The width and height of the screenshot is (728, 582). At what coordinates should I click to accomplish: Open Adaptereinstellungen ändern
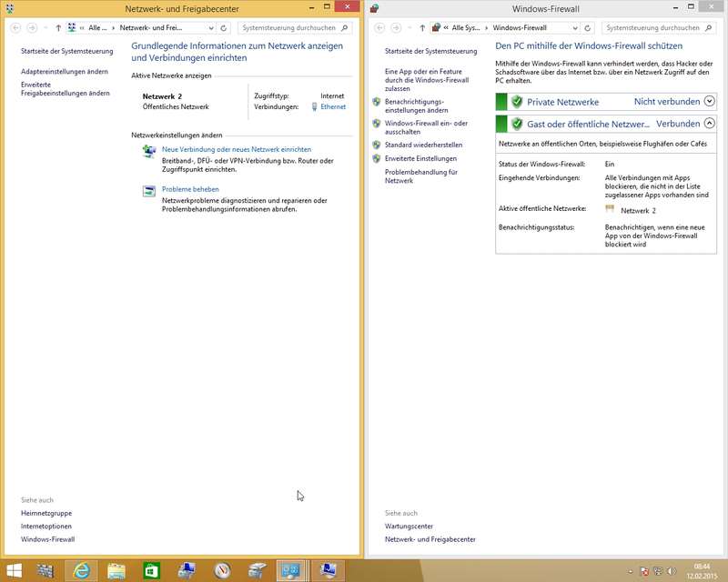65,71
